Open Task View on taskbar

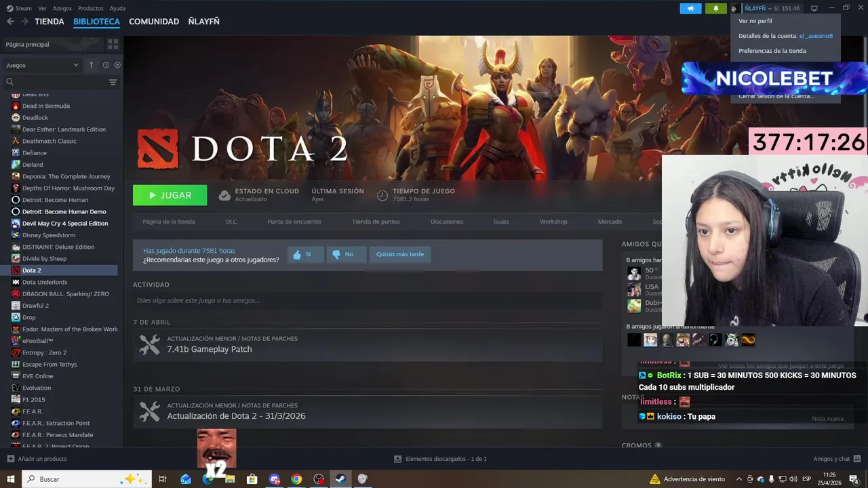tap(163, 479)
